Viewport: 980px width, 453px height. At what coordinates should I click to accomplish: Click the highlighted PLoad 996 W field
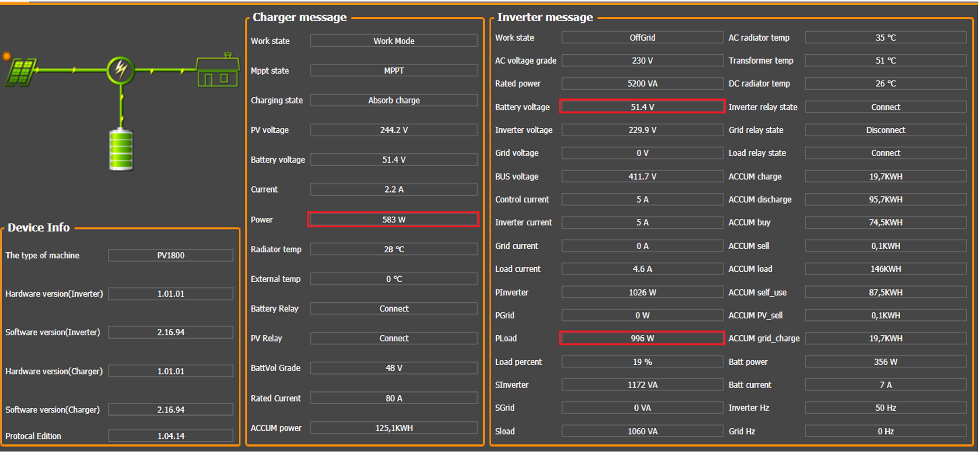pos(642,338)
